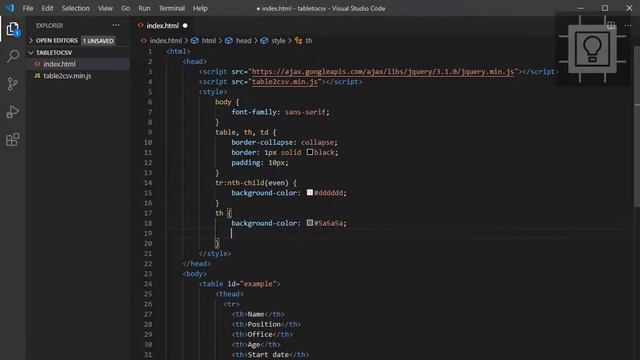Open the File menu
This screenshot has width=640, height=360.
coord(28,8)
